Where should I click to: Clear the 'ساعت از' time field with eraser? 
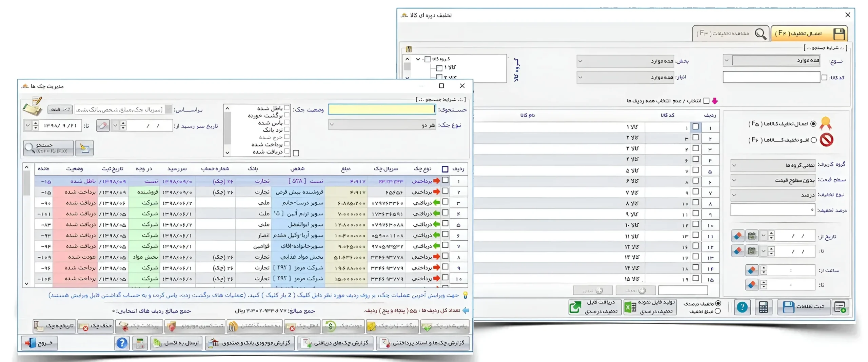(x=751, y=270)
